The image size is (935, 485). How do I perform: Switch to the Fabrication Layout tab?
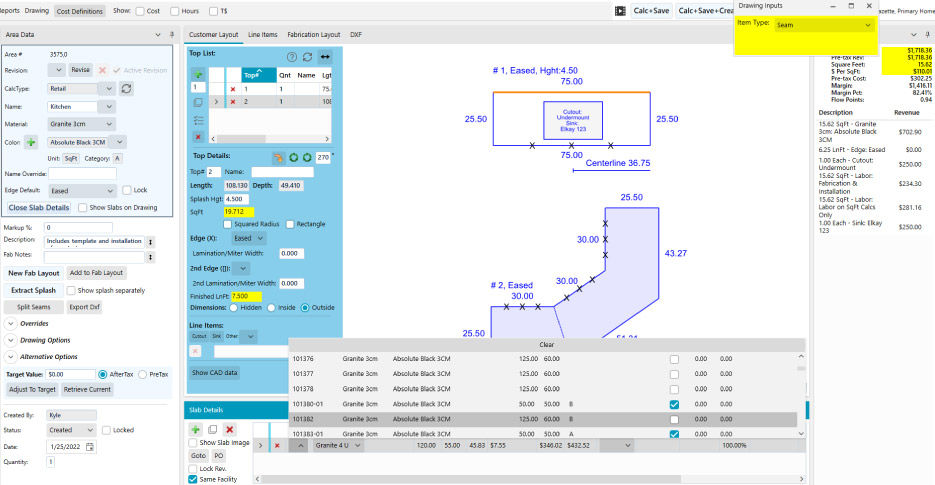[314, 34]
